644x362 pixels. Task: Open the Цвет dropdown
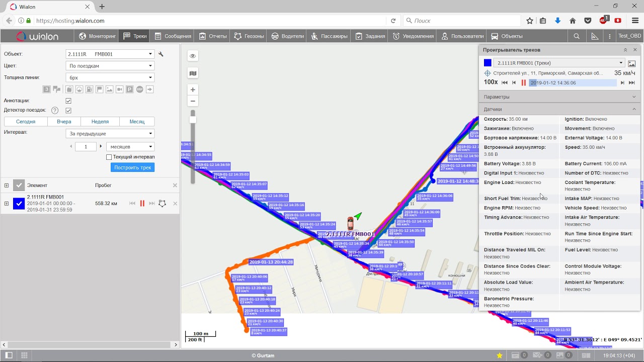pos(110,66)
